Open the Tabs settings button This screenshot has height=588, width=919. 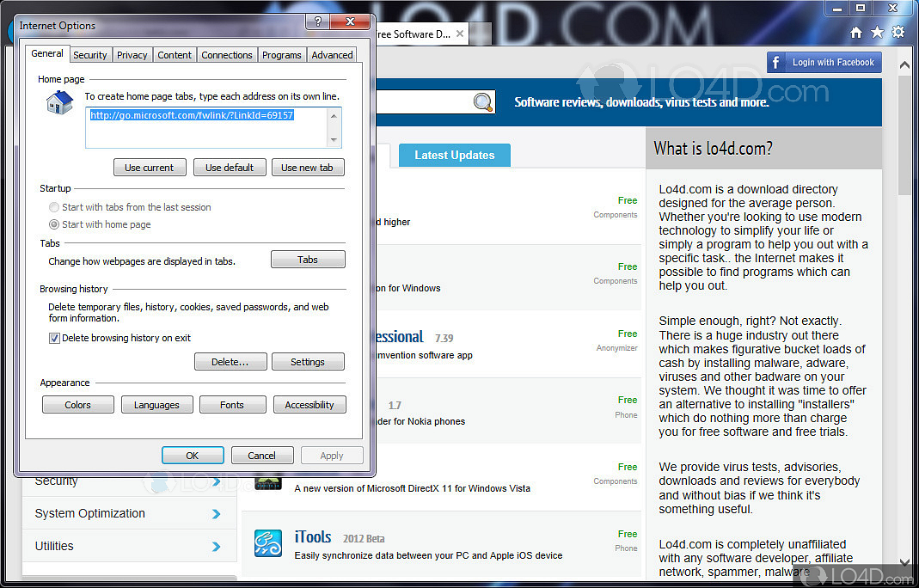[x=308, y=259]
